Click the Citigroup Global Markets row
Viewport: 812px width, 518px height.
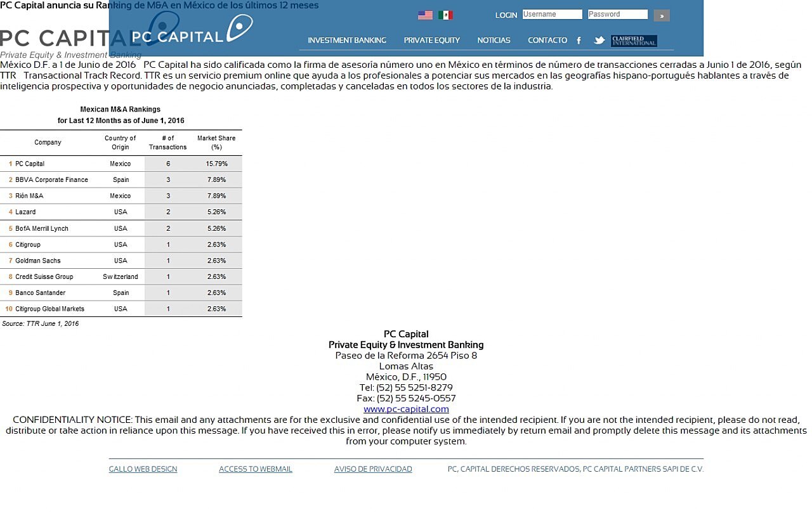[121, 309]
